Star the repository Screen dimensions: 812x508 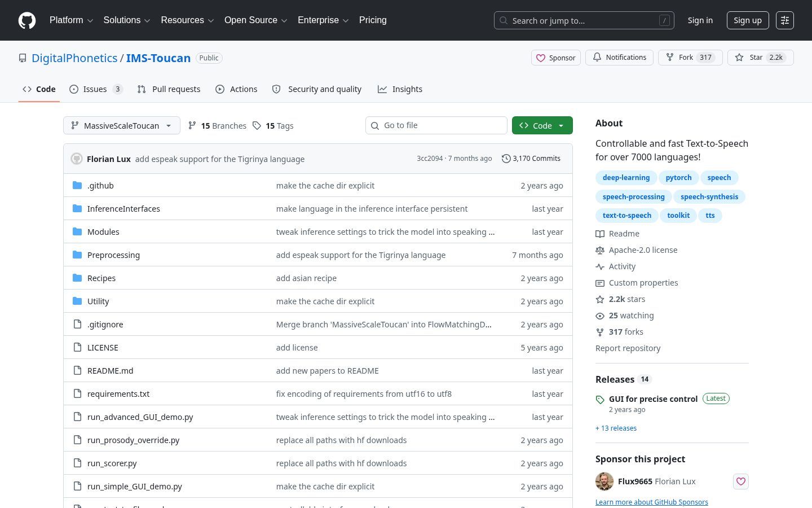pyautogui.click(x=761, y=58)
